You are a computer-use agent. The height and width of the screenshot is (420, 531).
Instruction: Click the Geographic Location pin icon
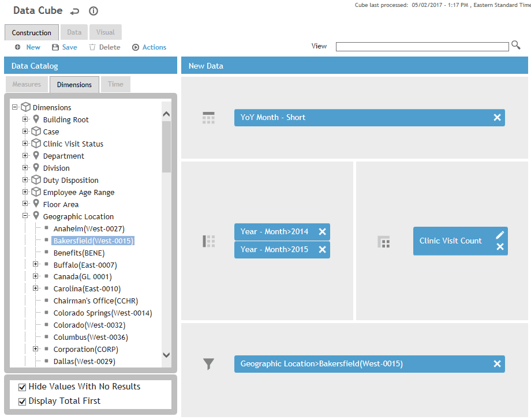tap(36, 216)
